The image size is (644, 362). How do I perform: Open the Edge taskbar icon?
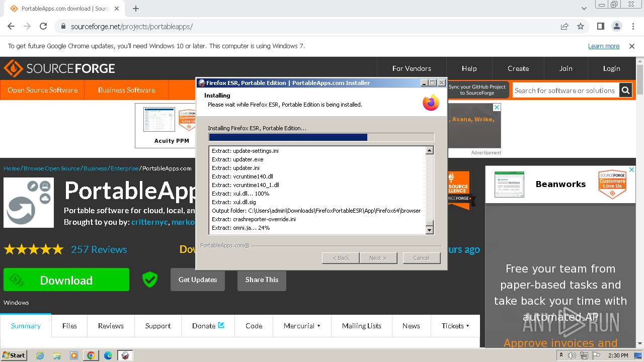point(108,355)
